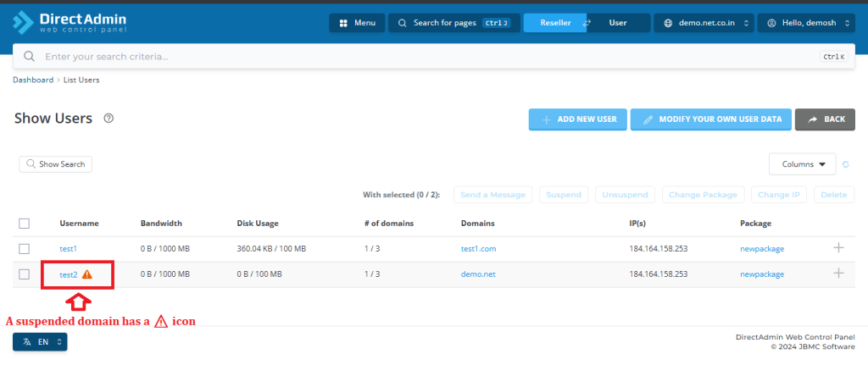Open the EN language selector
The image size is (868, 365).
click(x=40, y=342)
